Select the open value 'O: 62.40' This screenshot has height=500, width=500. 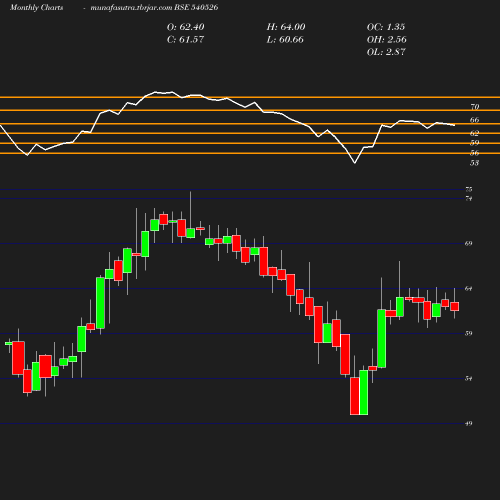(x=186, y=27)
